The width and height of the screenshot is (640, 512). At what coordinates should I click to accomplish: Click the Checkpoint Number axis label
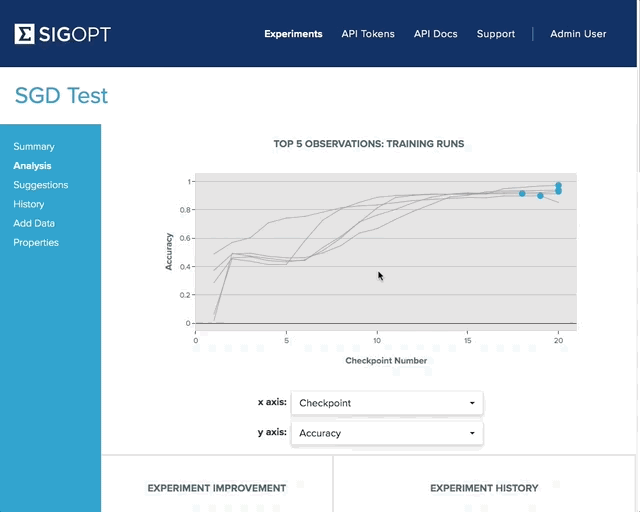click(386, 361)
